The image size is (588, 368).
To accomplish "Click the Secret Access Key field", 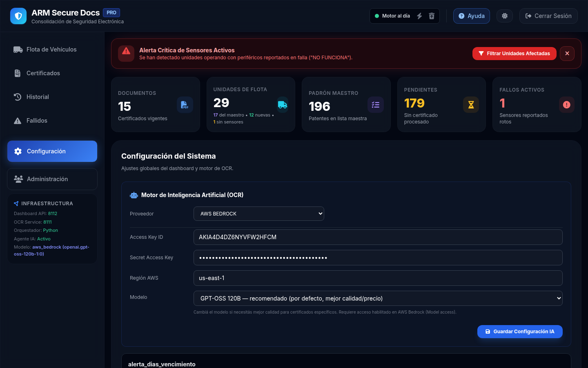I will 378,258.
